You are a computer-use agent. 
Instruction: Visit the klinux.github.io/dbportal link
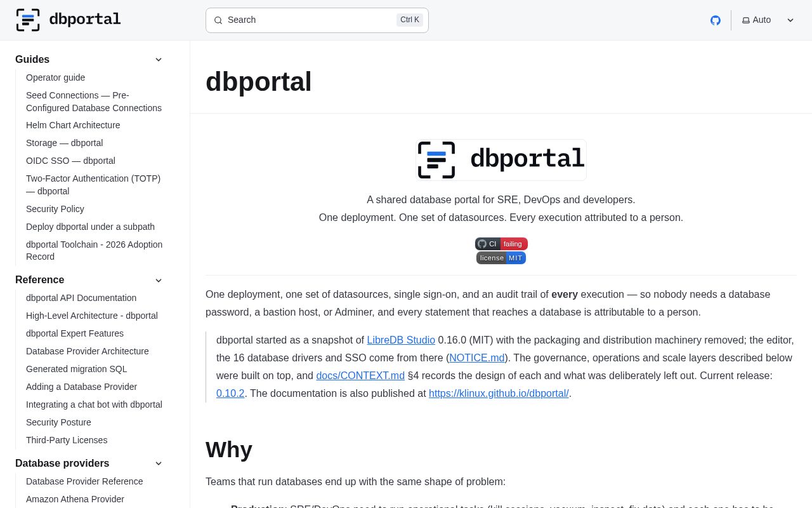pos(499,394)
